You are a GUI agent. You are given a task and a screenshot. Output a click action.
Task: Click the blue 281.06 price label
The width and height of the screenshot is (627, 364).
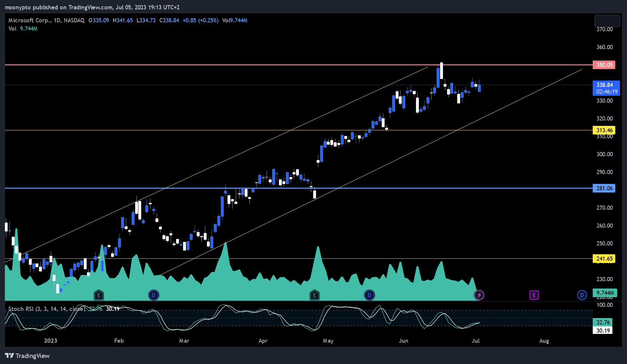604,188
